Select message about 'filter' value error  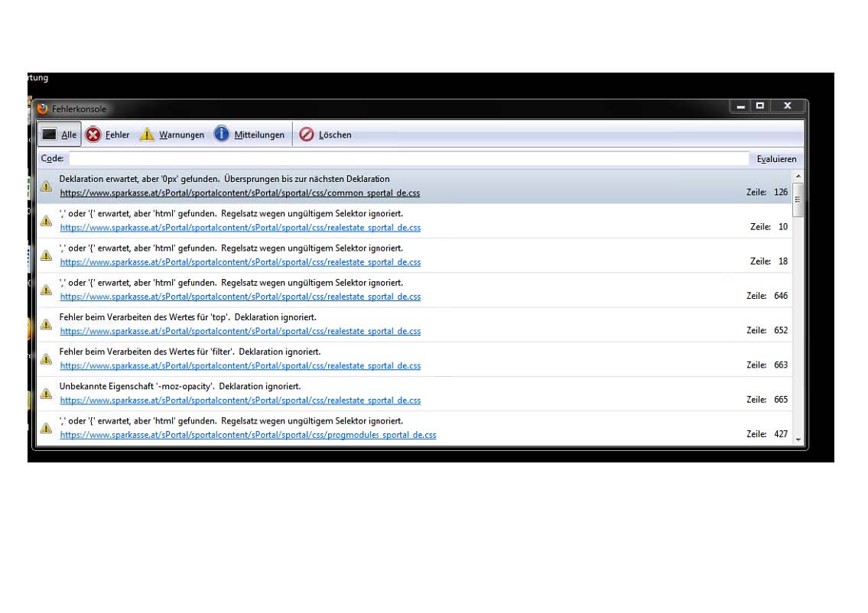[190, 352]
